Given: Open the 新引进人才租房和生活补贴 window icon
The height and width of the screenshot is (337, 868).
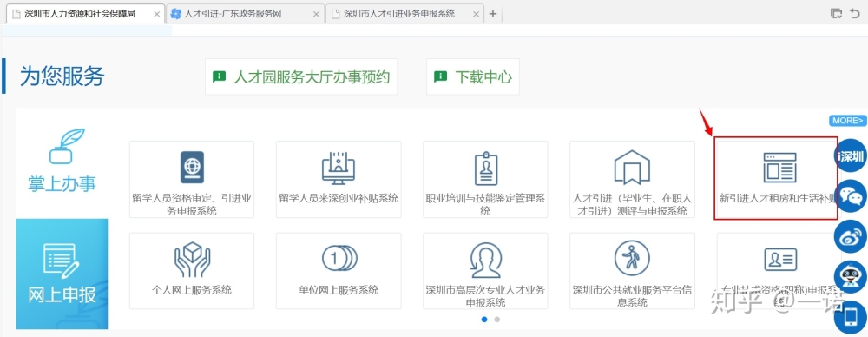Looking at the screenshot, I should [779, 168].
